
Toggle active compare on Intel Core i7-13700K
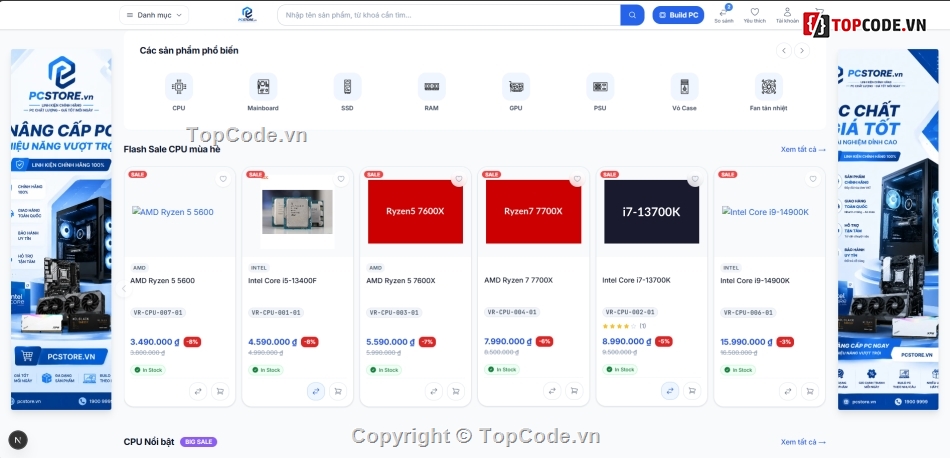tap(669, 391)
